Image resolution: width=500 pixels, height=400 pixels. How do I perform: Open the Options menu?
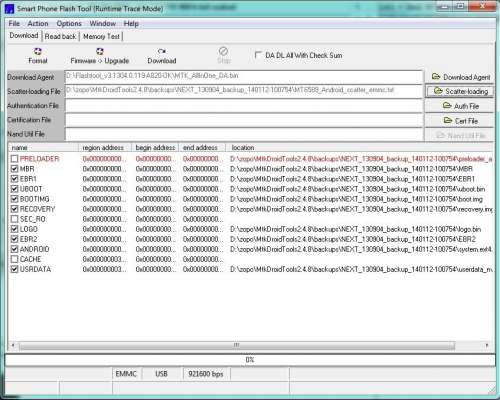(69, 24)
